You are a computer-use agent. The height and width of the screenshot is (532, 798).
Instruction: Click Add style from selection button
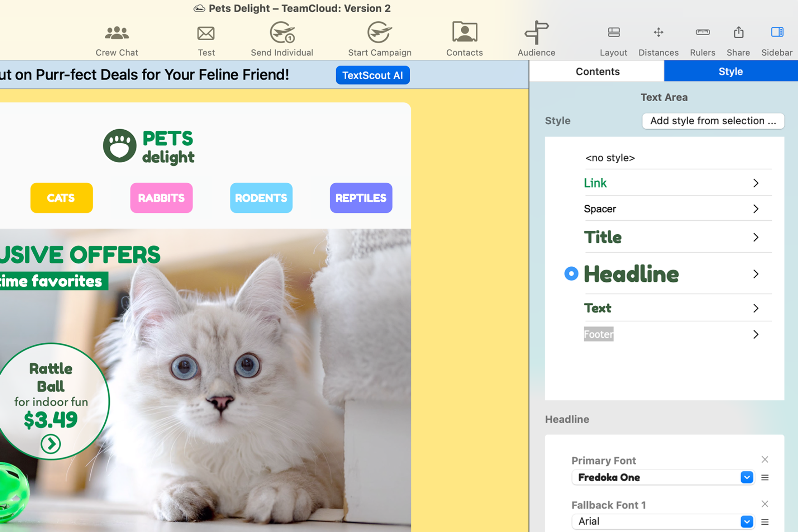point(713,121)
